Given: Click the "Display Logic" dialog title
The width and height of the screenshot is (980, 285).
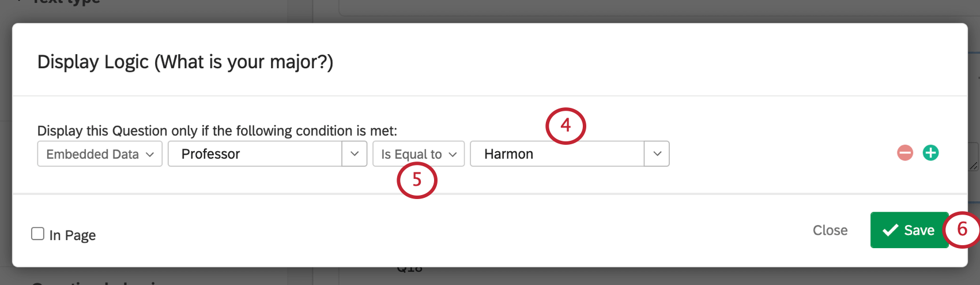Looking at the screenshot, I should 185,62.
